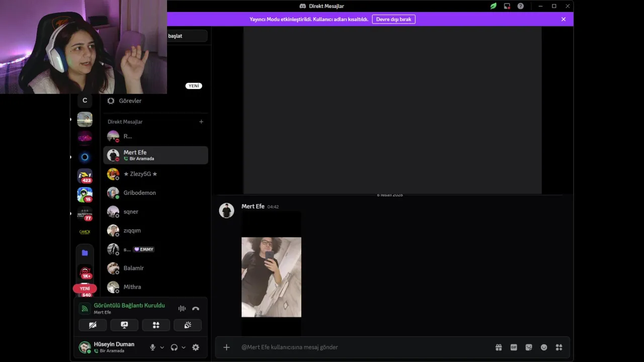Open the sticker picker
Screen dimensions: 644x362
[x=529, y=347]
